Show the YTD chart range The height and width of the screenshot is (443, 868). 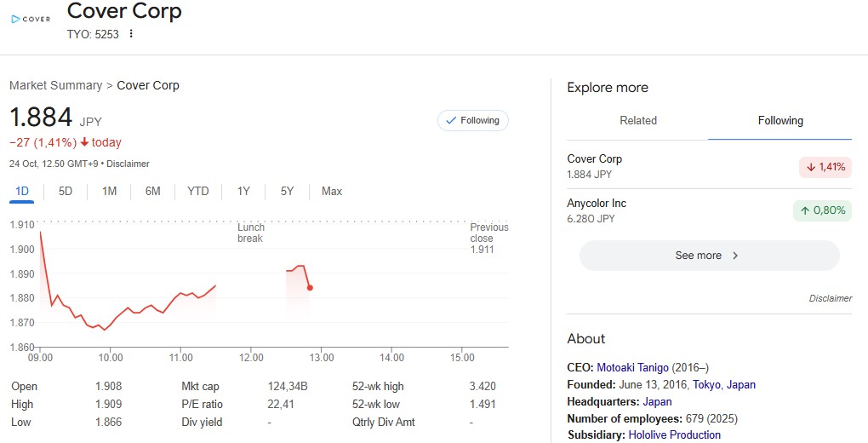coord(197,192)
